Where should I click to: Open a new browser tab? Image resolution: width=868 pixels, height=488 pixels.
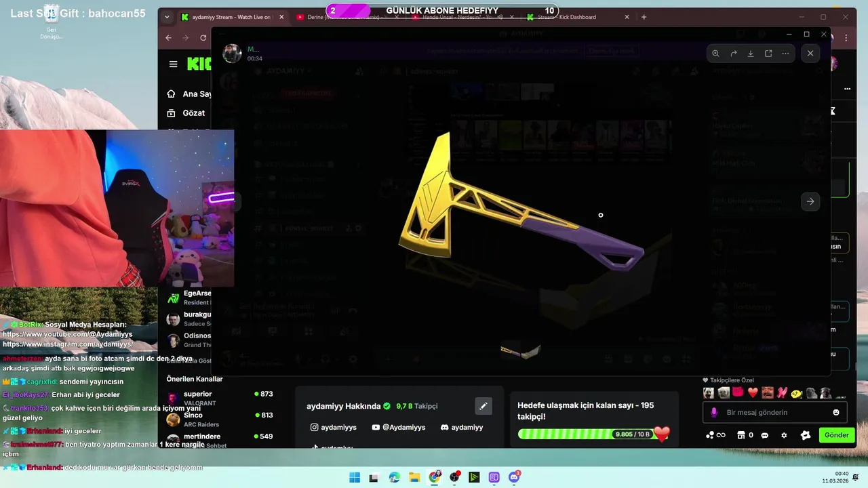(644, 17)
